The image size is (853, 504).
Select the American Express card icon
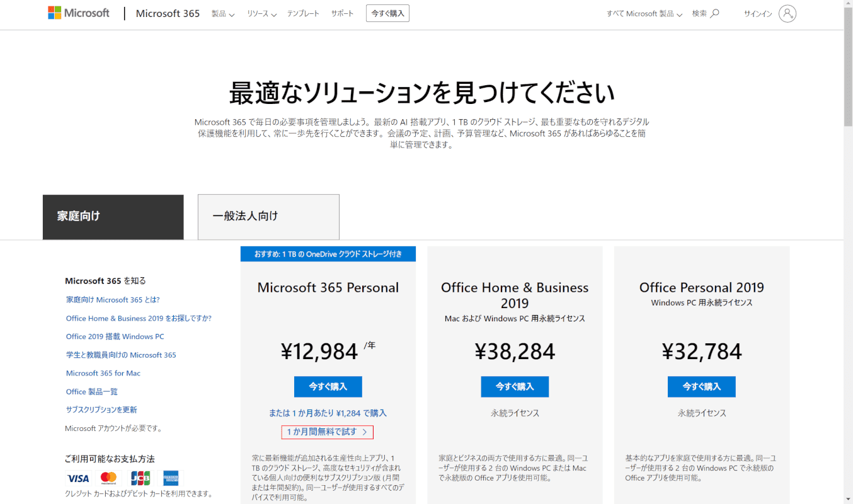coord(171,478)
